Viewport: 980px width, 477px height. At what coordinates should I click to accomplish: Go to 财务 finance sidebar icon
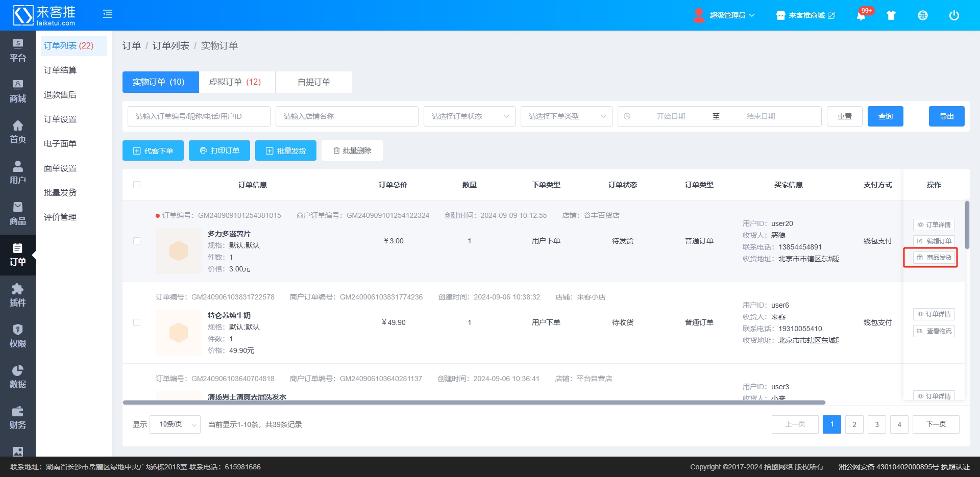point(17,418)
